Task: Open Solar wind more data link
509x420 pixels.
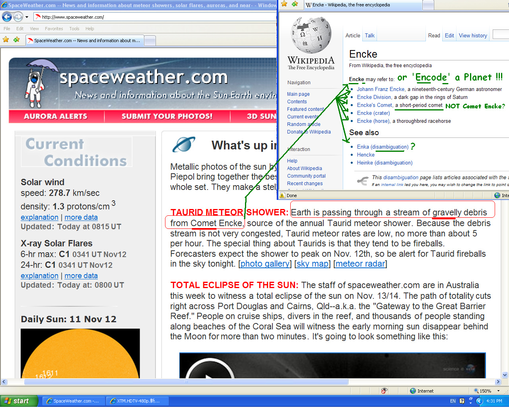Action: pyautogui.click(x=81, y=217)
